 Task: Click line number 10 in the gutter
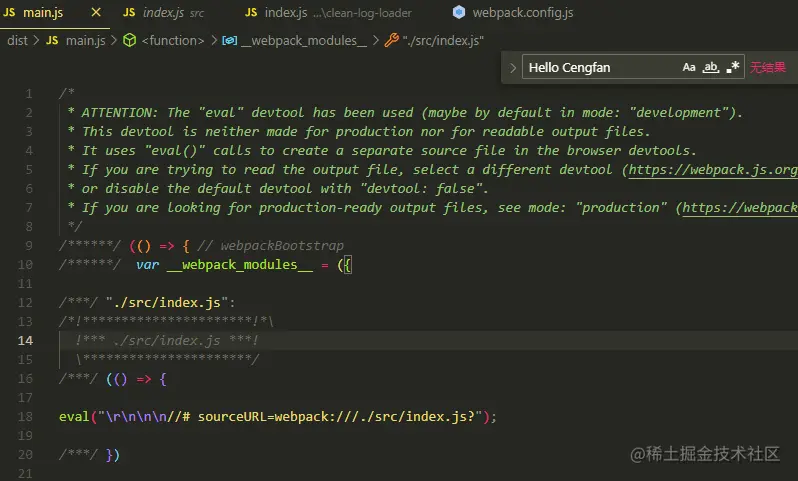pos(25,265)
